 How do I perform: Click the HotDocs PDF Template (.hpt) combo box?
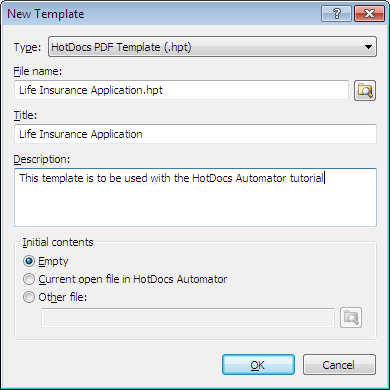click(x=212, y=47)
